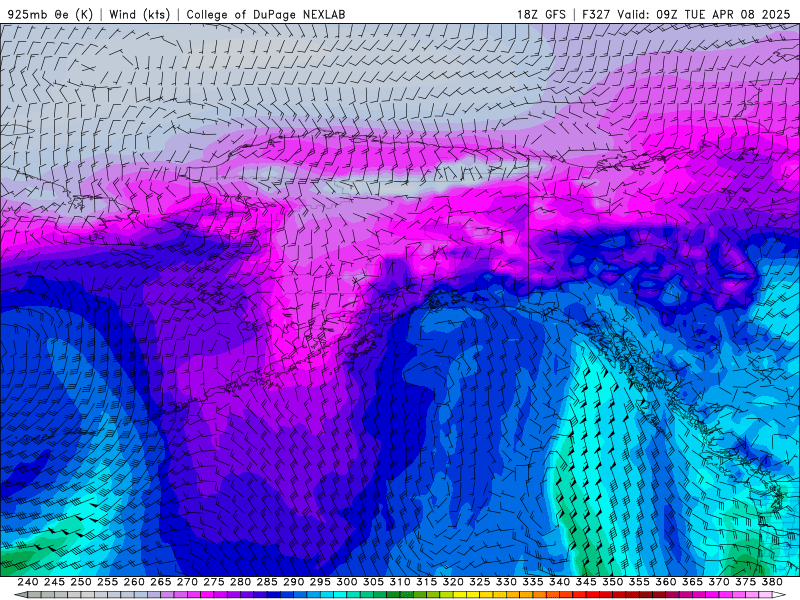Click the 'F327 Valid: 09Z TUE APR 08 2025' text
800x600 pixels.
[686, 14]
